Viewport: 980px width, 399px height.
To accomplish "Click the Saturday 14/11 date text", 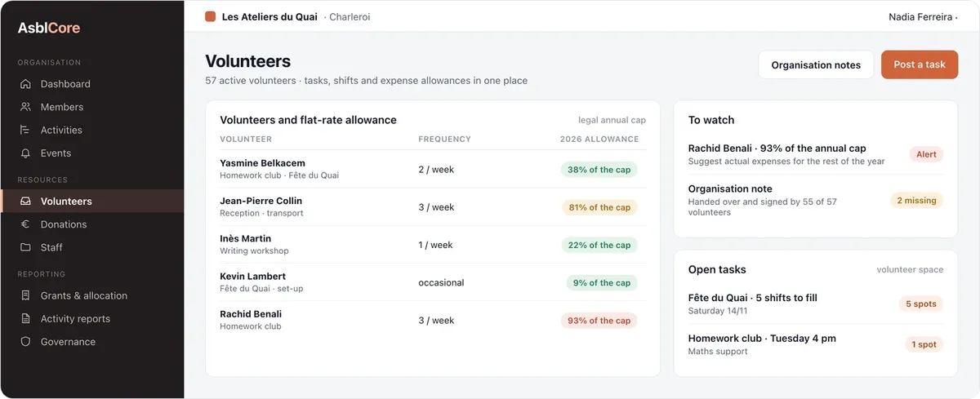I will pos(718,311).
